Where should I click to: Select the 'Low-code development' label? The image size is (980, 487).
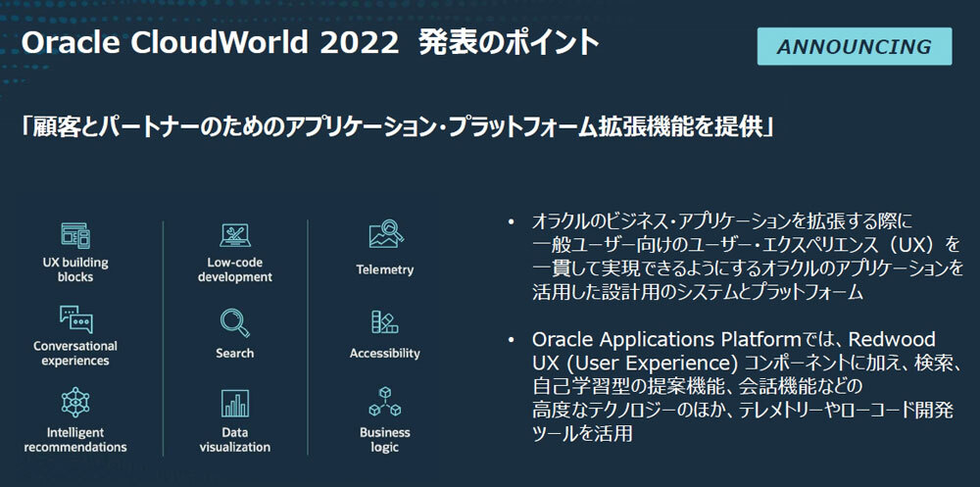tap(235, 269)
